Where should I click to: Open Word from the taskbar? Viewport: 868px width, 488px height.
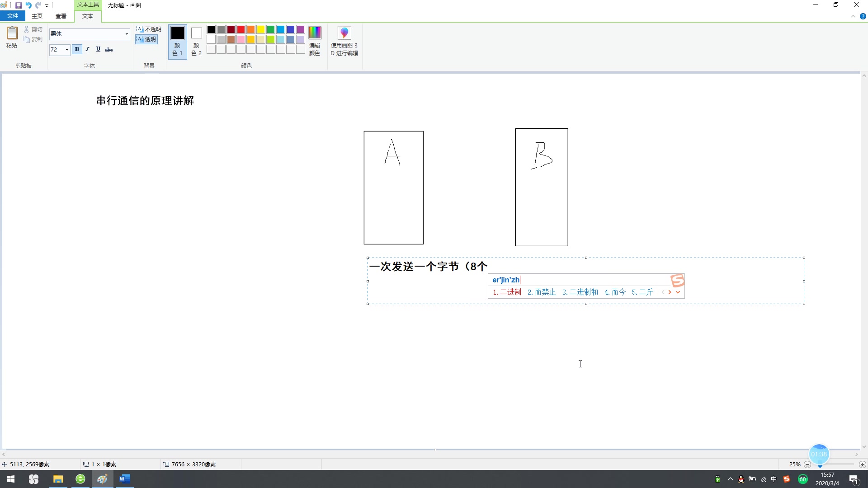125,479
